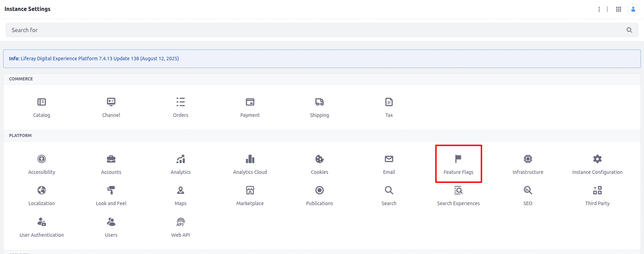Viewport: 644px width, 254px height.
Task: Open the Email envelope icon
Action: [389, 159]
